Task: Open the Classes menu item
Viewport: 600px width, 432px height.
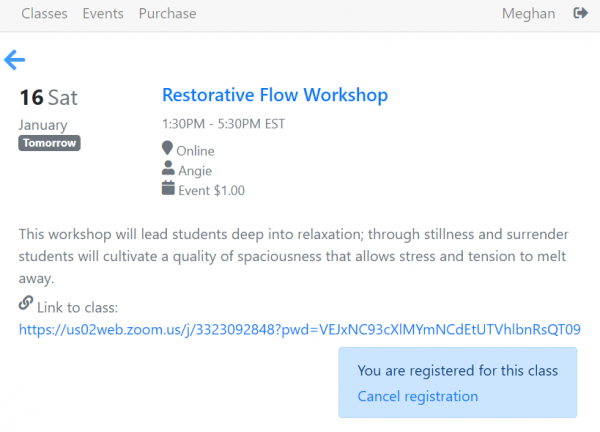Action: pos(44,14)
